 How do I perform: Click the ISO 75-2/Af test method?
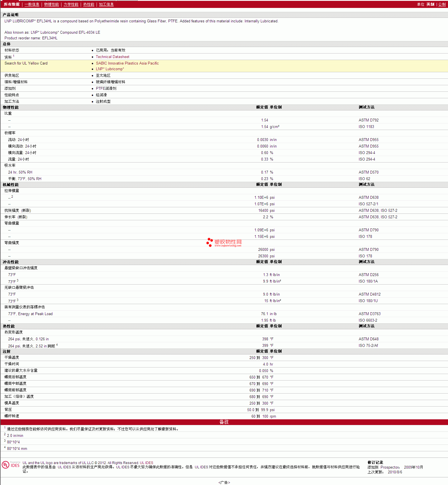[x=368, y=346]
